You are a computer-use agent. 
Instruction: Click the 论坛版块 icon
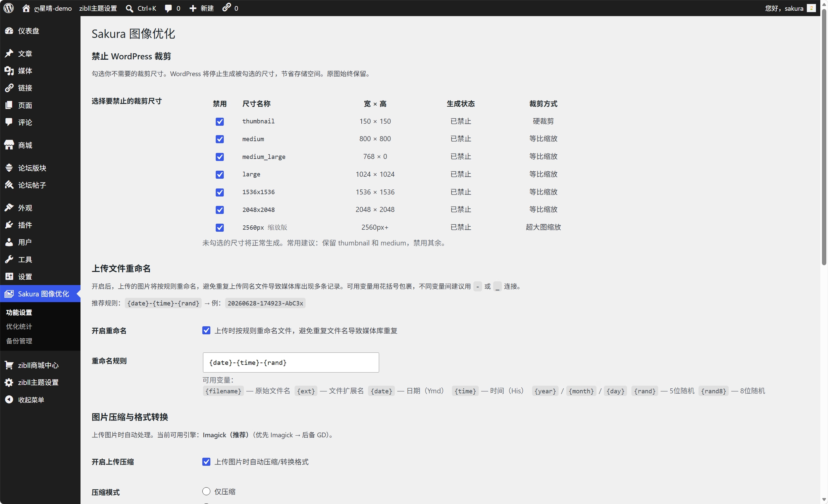[x=9, y=168]
